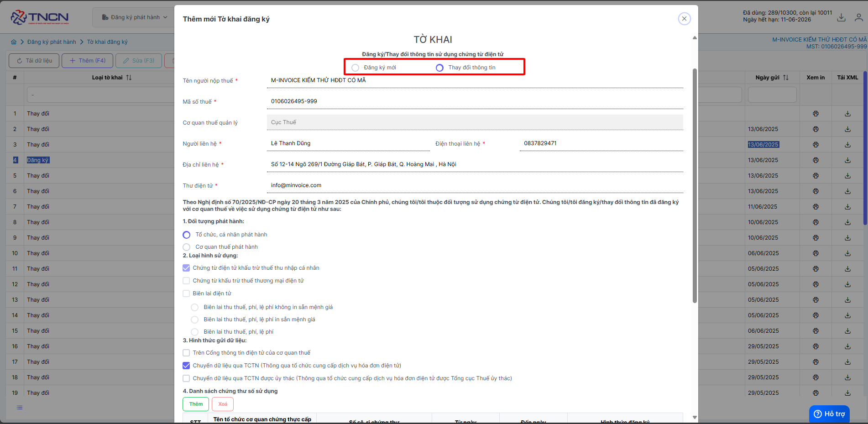Viewport: 868px width, 424px height.
Task: Check 'Biên lai điện tử' checkbox
Action: 186,293
